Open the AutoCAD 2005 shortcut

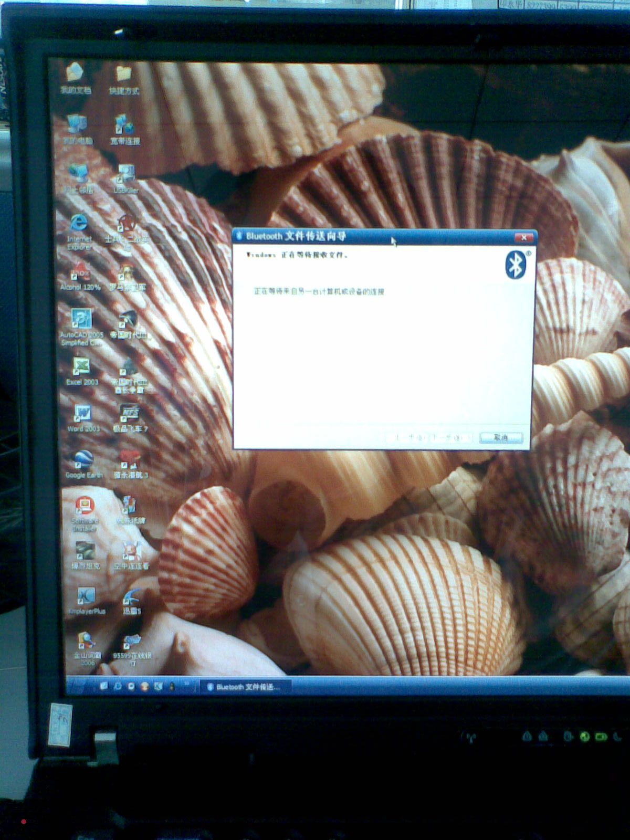click(x=81, y=319)
